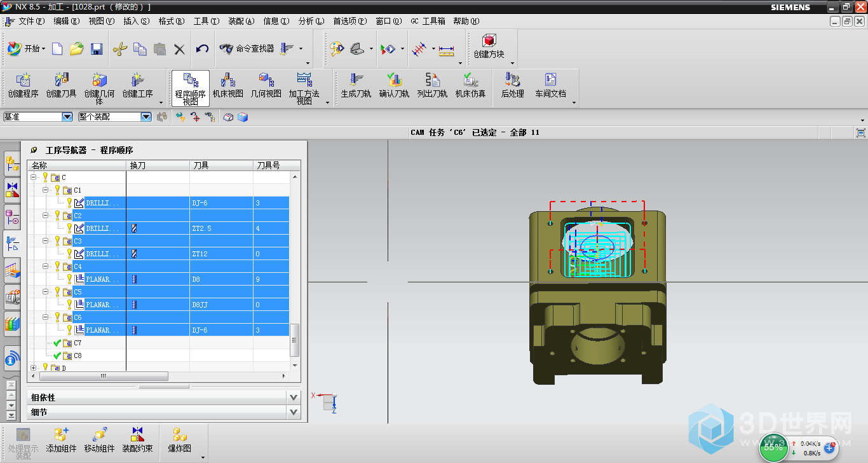This screenshot has width=868, height=463.
Task: Open the 分析 (Analysis) menu
Action: click(x=311, y=21)
